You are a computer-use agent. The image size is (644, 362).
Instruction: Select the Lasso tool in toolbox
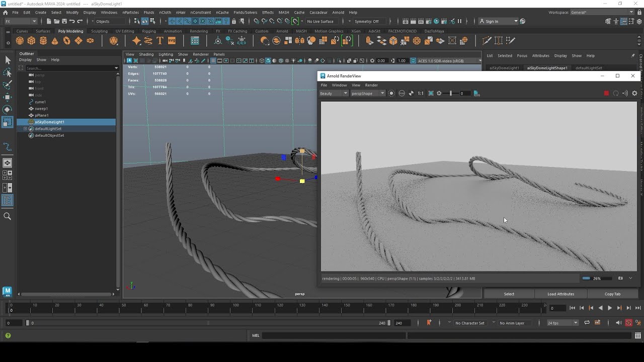point(8,72)
